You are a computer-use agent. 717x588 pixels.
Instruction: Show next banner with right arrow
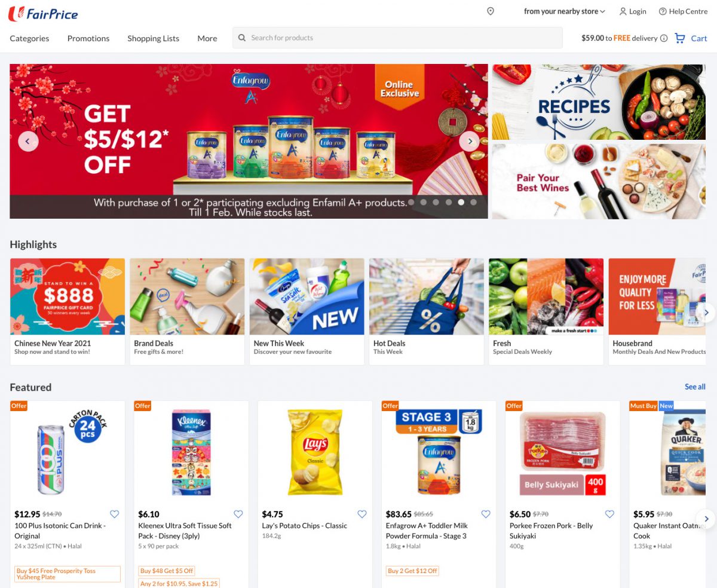(x=470, y=141)
